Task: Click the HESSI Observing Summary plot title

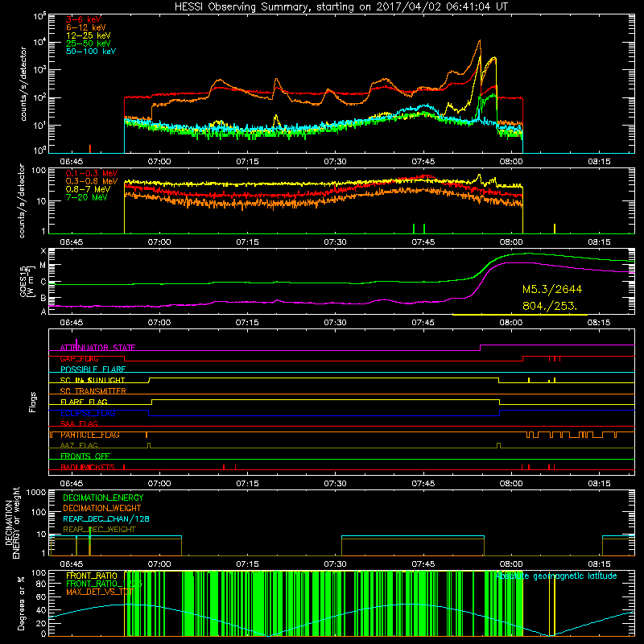Action: point(341,7)
